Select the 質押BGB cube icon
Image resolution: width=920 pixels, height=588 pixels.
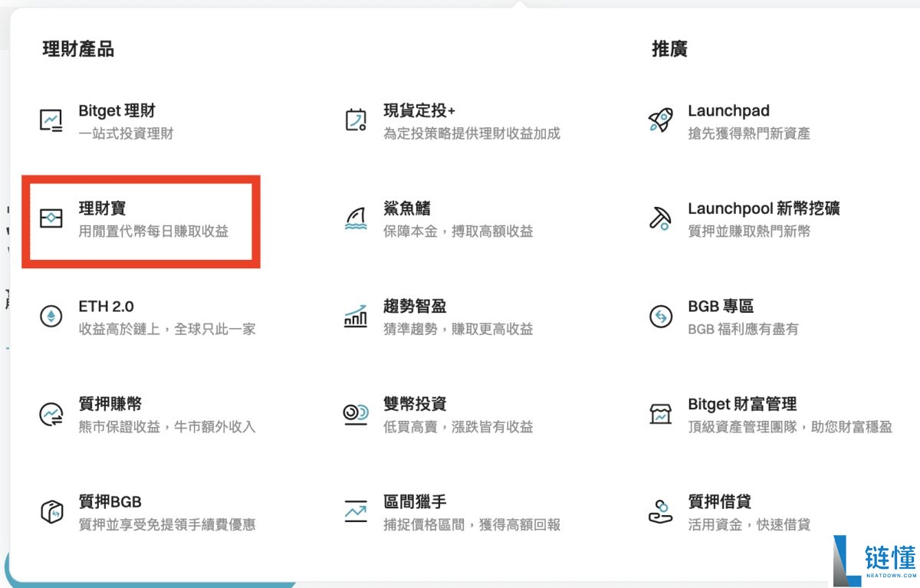click(x=51, y=512)
